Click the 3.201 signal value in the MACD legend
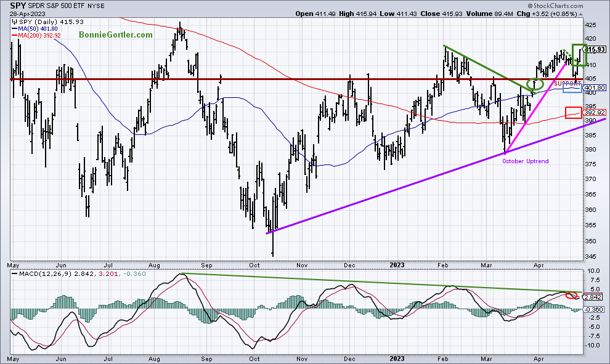Viewport: 610px width, 364px height. pos(109,274)
